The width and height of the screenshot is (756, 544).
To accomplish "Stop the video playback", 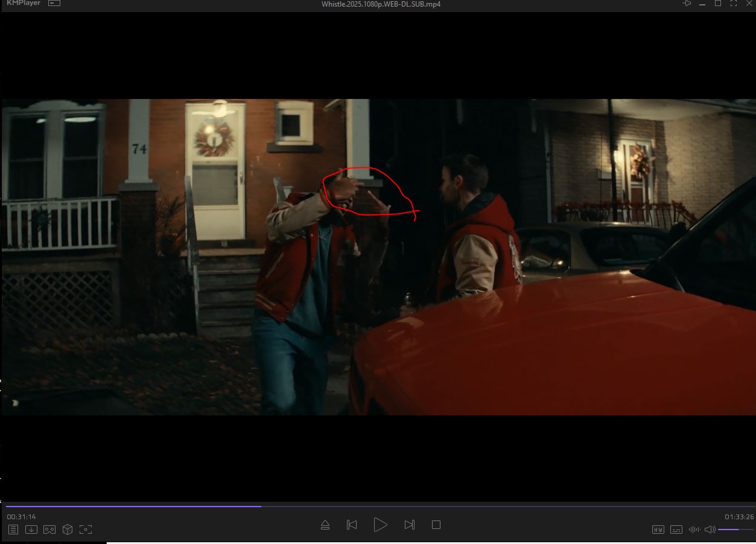I will [436, 525].
